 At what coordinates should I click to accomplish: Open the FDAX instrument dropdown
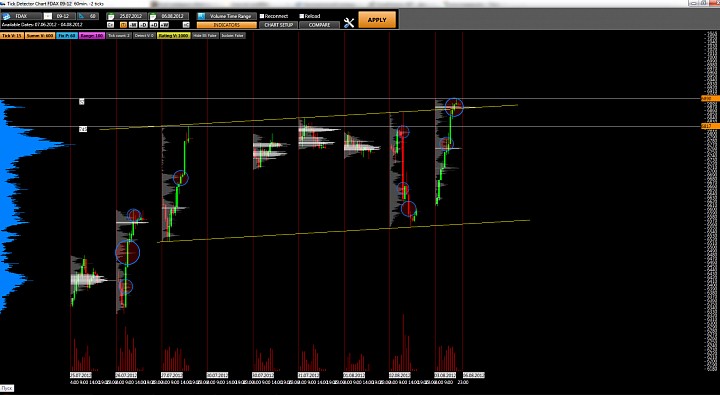[x=25, y=16]
